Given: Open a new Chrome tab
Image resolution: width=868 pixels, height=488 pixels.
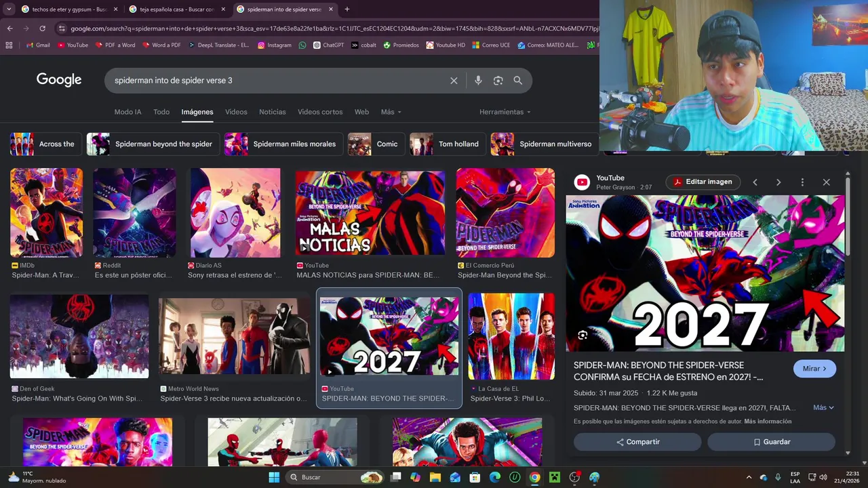Looking at the screenshot, I should tap(347, 9).
